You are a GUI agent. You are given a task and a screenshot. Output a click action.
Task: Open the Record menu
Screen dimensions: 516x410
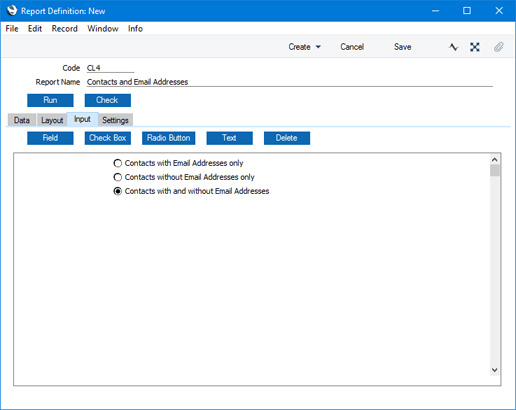click(x=64, y=29)
